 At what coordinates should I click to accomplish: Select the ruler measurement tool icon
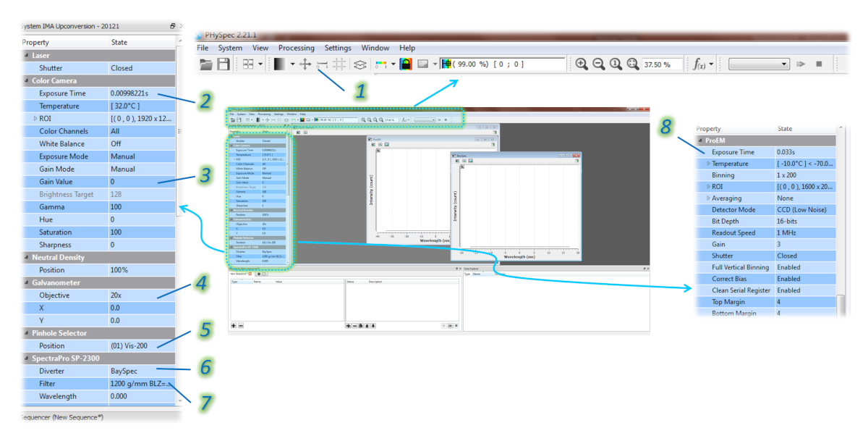tap(322, 64)
